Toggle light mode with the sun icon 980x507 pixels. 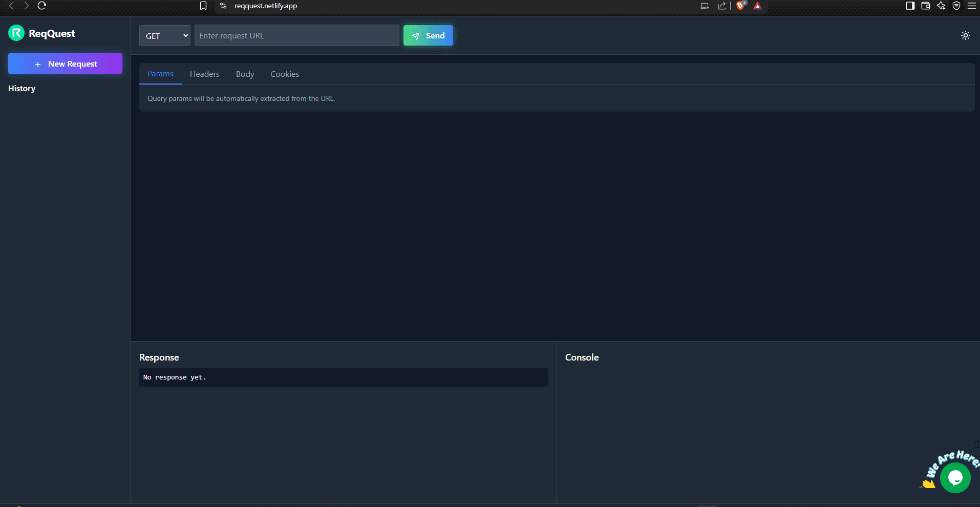click(x=966, y=35)
